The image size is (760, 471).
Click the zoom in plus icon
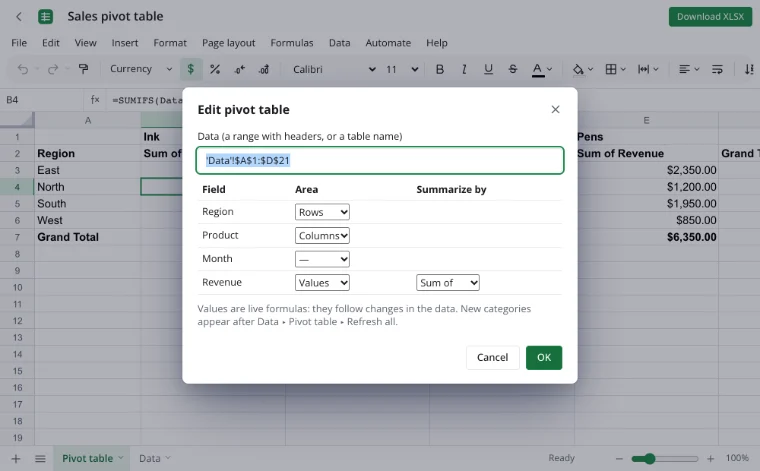click(711, 458)
